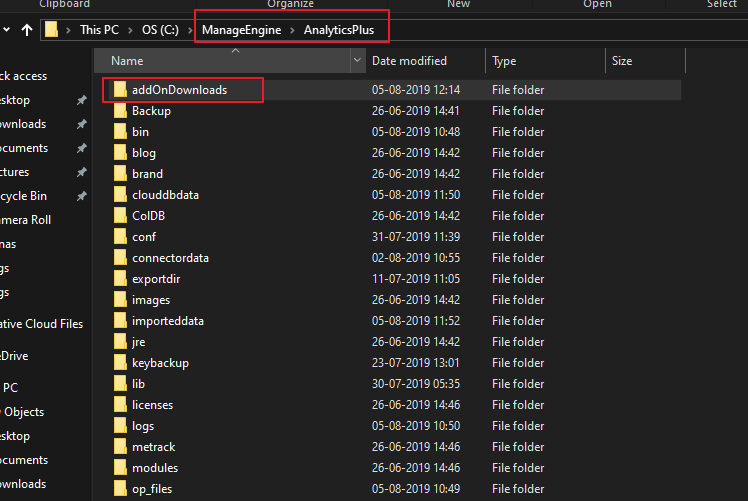The image size is (748, 501).
Task: Select 'ManageEngine' breadcrumb segment
Action: click(241, 30)
